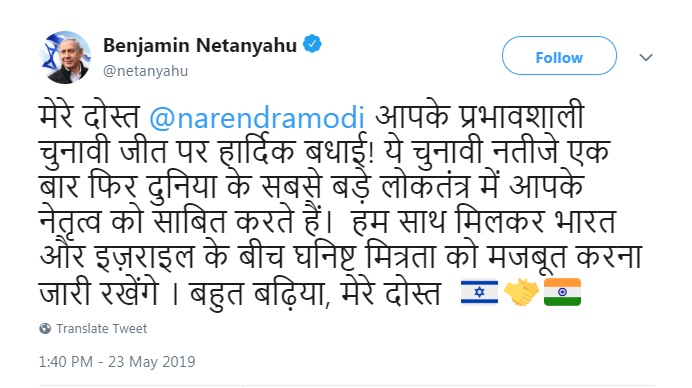Click the India flag emoji

[562, 292]
